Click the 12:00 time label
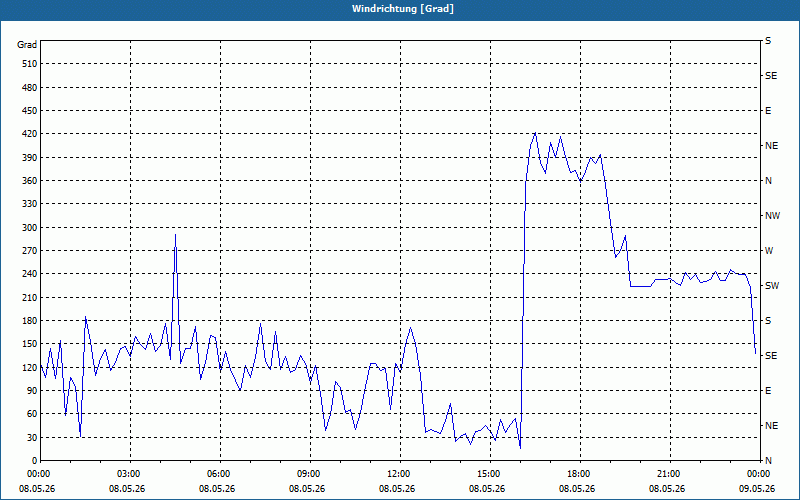The height and width of the screenshot is (500, 800). (397, 474)
